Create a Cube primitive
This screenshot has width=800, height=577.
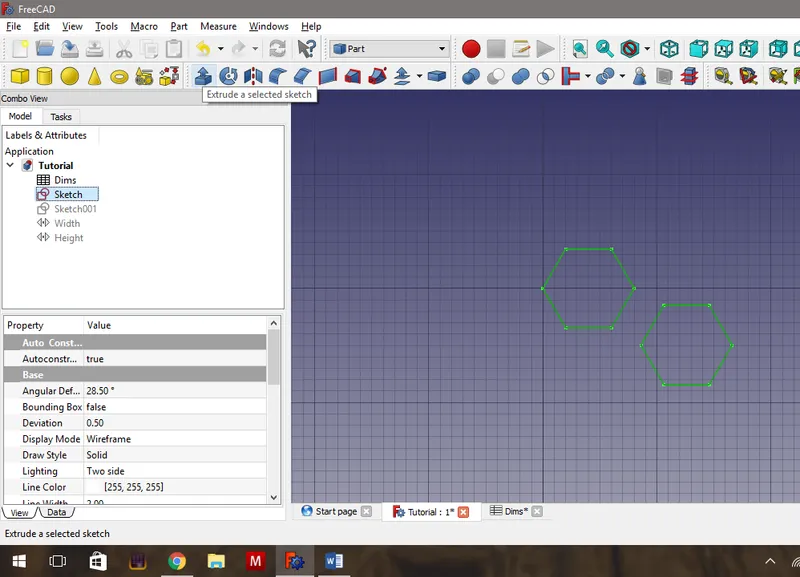pos(21,75)
